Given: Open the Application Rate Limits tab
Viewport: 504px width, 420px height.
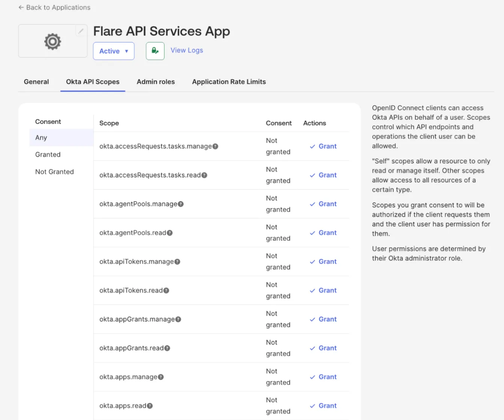Looking at the screenshot, I should pyautogui.click(x=229, y=82).
